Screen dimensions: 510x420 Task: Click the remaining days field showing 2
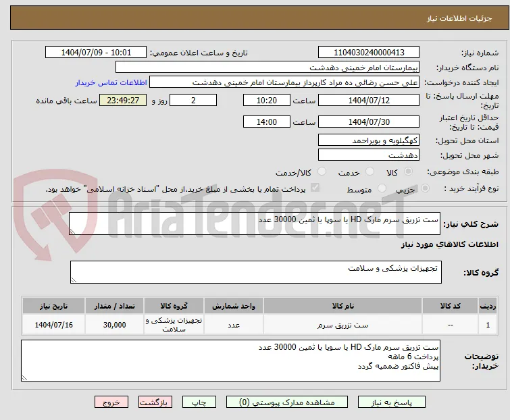point(193,100)
